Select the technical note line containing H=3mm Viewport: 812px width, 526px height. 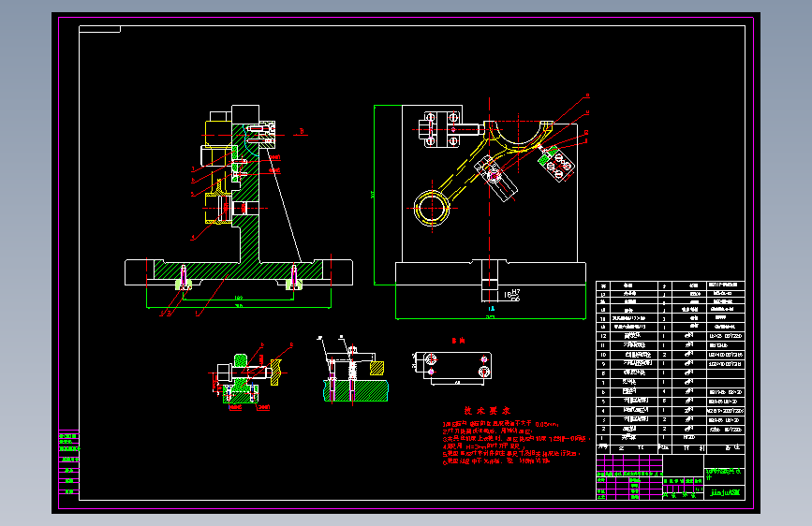point(483,446)
